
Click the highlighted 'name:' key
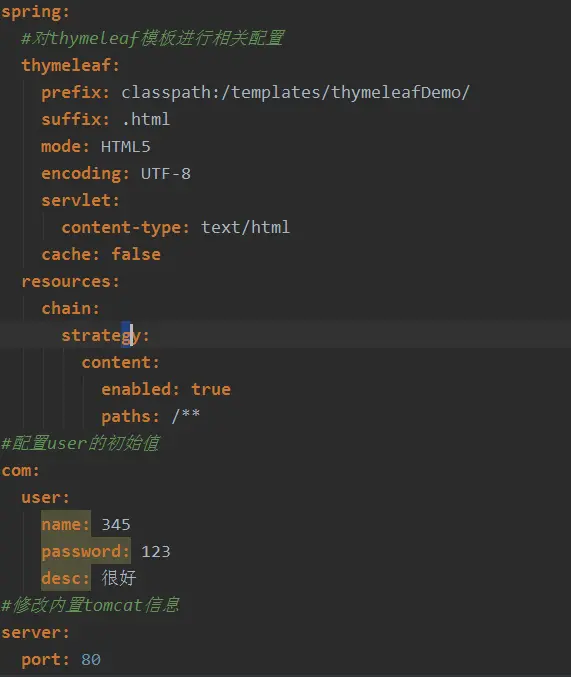[66, 525]
